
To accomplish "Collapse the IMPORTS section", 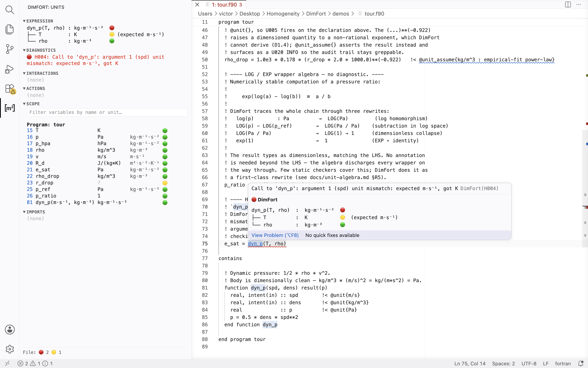I will coord(34,212).
